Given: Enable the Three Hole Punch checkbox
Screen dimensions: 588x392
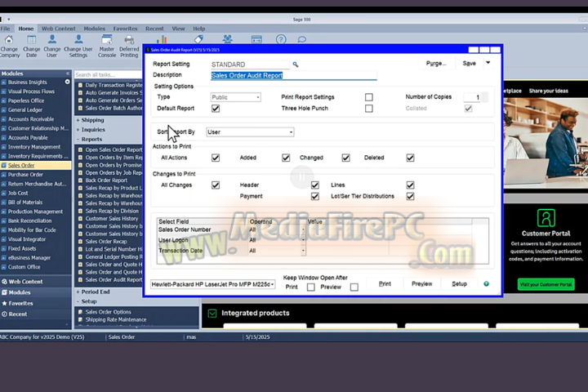Looking at the screenshot, I should pyautogui.click(x=369, y=109).
